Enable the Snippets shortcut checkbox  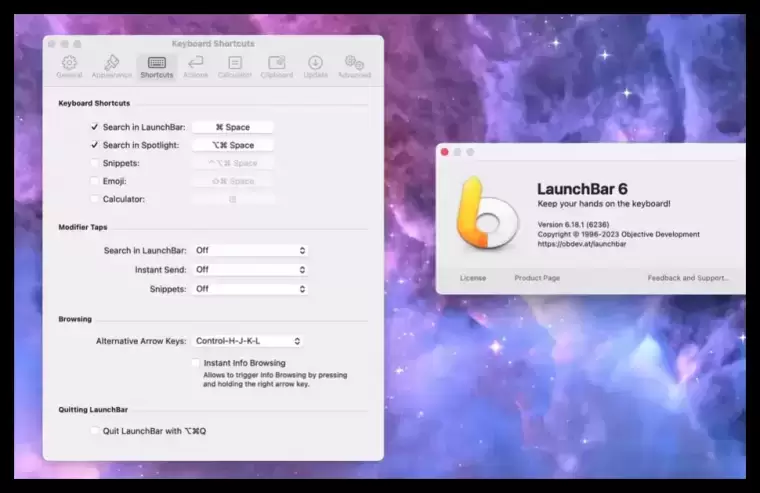[95, 163]
